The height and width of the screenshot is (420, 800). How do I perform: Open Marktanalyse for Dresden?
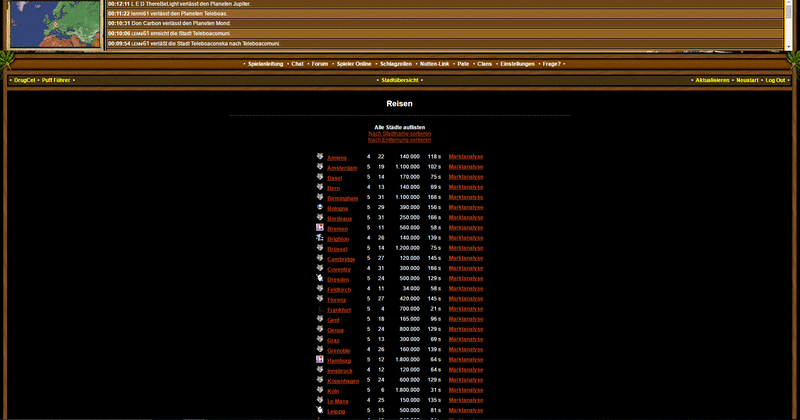[x=466, y=278]
